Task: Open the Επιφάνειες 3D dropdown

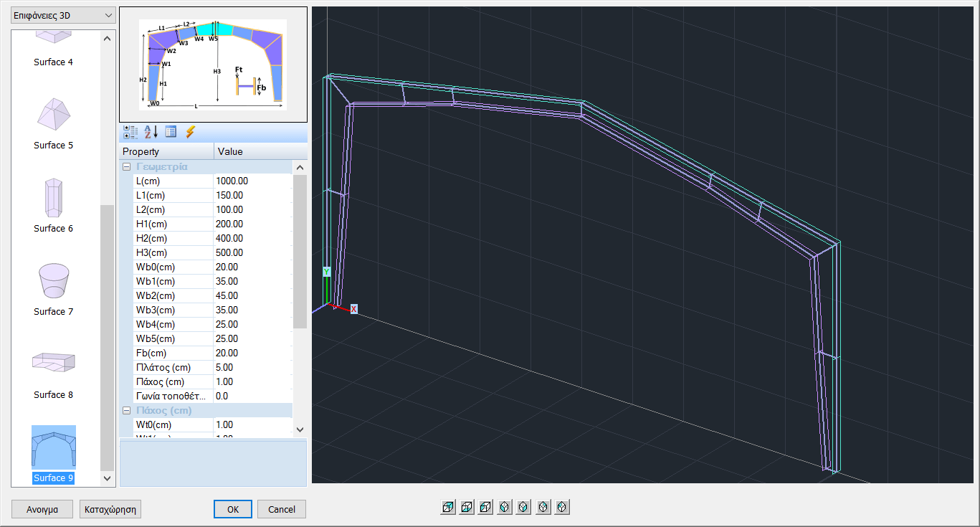Action: coord(63,15)
